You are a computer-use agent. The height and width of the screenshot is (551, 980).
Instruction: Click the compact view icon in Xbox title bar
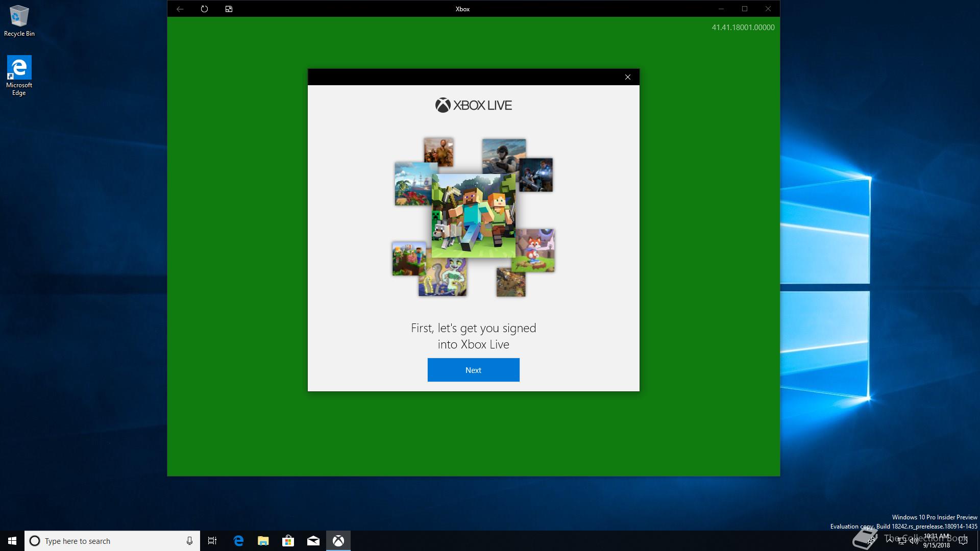click(x=229, y=9)
